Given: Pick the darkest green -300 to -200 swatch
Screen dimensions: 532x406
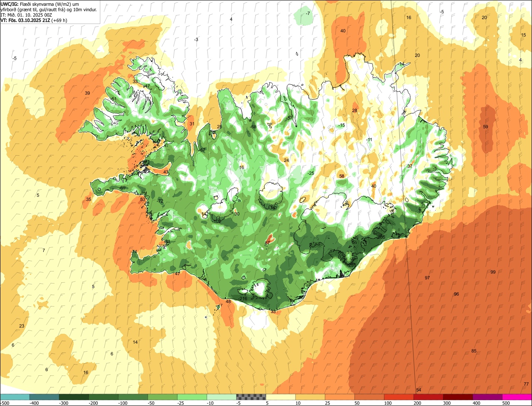Looking at the screenshot, I should (74, 397).
